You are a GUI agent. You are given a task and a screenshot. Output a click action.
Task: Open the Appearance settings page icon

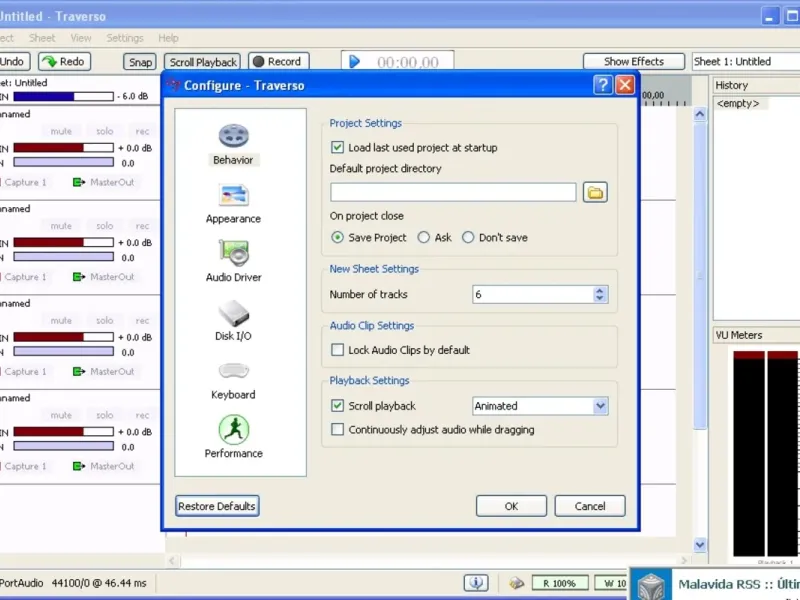pyautogui.click(x=234, y=194)
